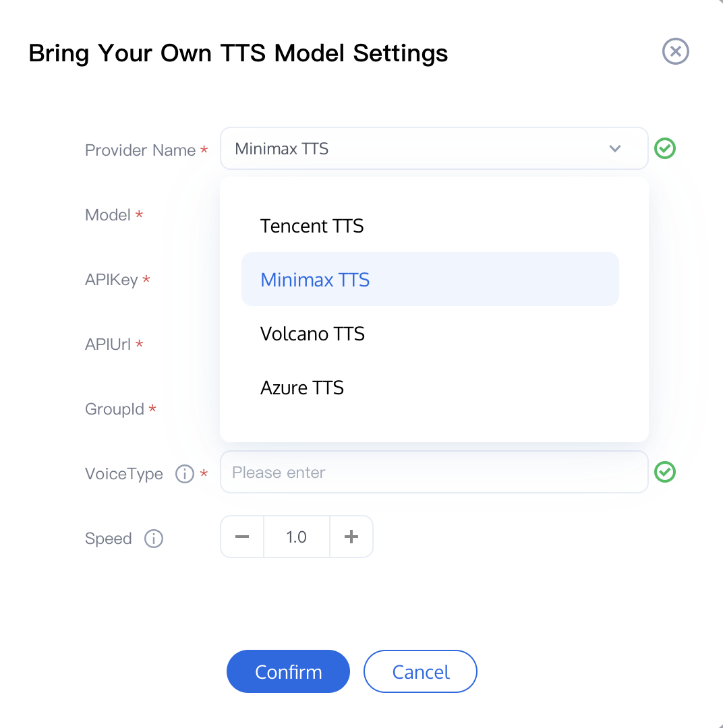This screenshot has width=723, height=728.
Task: Click the green checkmark beside Provider Name
Action: [665, 149]
